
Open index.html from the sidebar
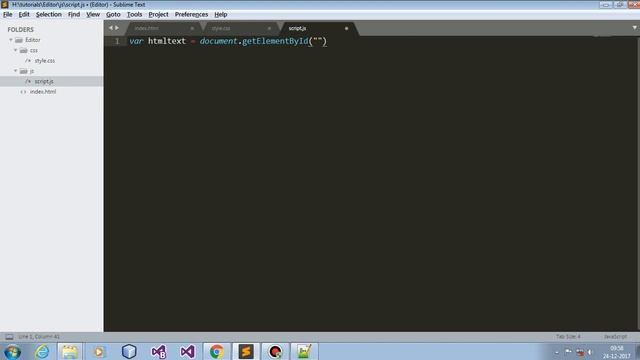[42, 91]
